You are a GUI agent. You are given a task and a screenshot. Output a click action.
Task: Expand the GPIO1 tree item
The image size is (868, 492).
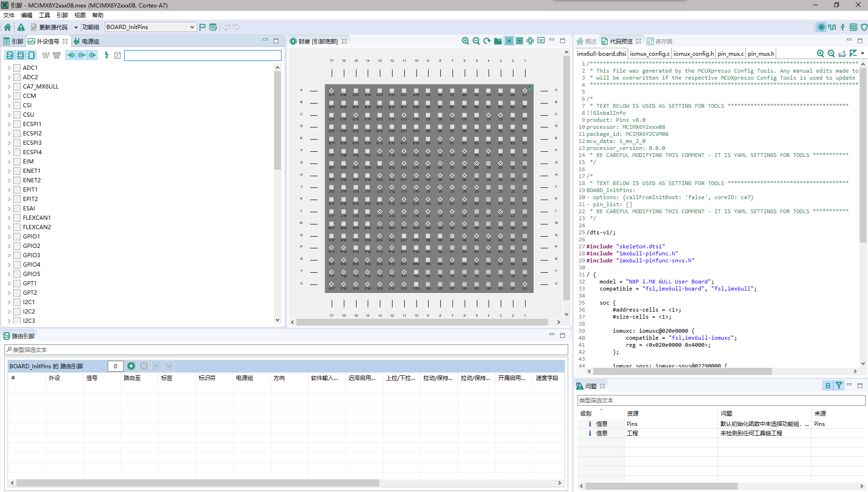tap(9, 236)
